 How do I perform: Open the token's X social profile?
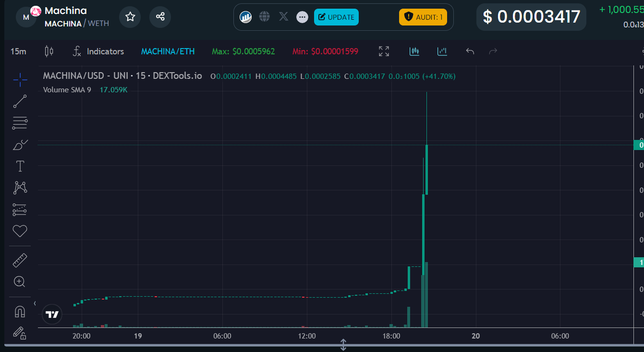(x=284, y=17)
